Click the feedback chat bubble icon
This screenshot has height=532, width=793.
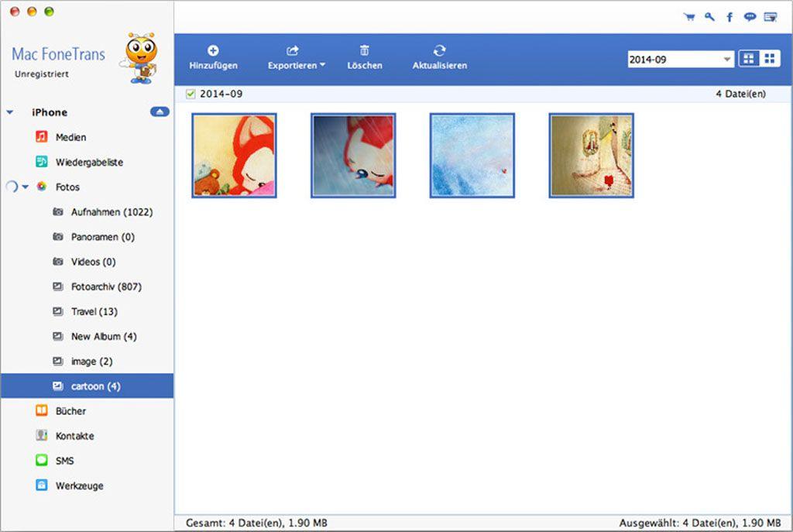750,17
